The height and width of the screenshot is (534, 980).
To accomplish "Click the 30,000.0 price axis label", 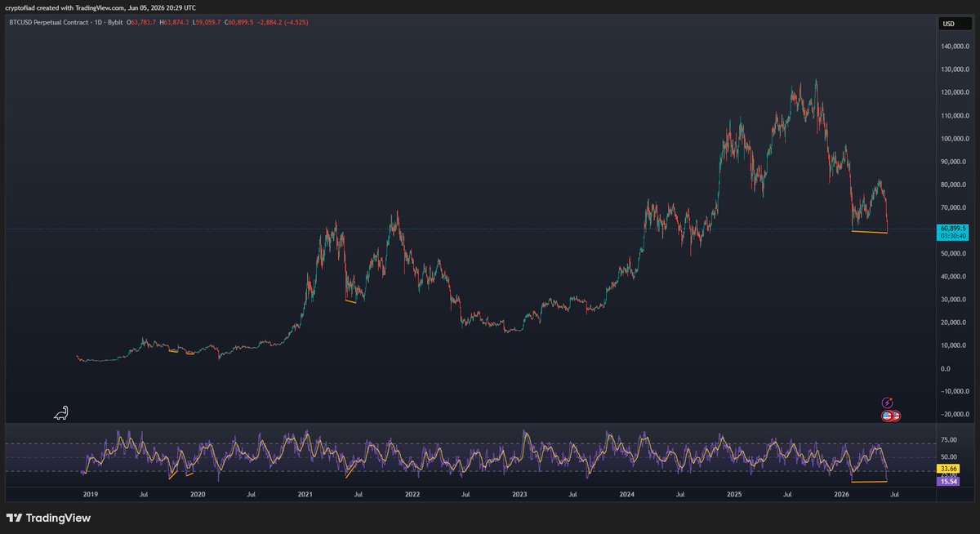I will 955,300.
